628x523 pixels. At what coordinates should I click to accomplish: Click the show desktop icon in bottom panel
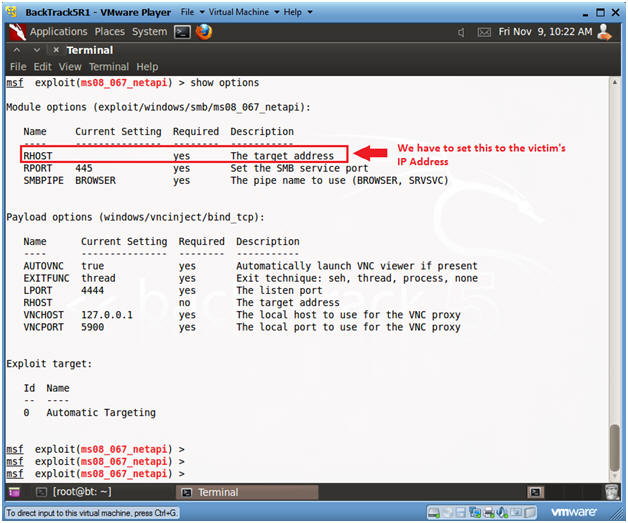point(14,492)
